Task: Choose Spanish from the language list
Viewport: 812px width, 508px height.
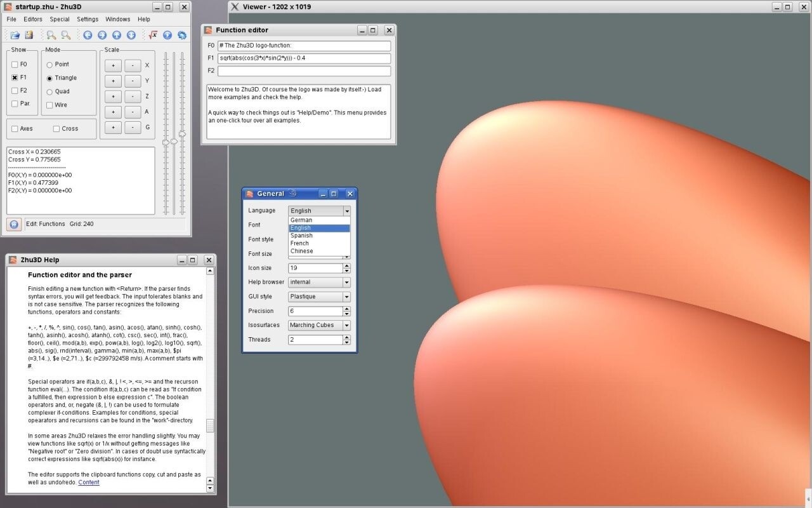Action: (319, 236)
